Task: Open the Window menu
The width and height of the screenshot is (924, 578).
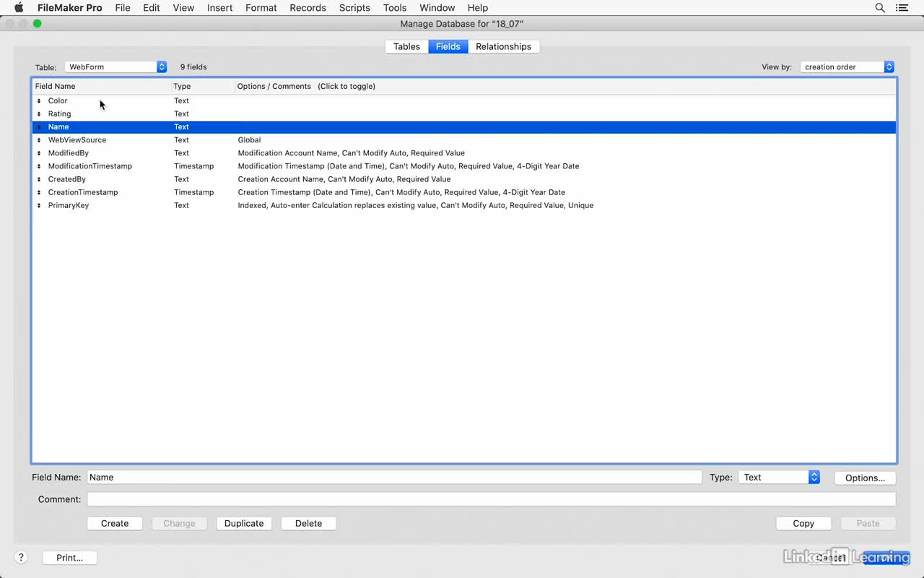Action: click(x=437, y=8)
